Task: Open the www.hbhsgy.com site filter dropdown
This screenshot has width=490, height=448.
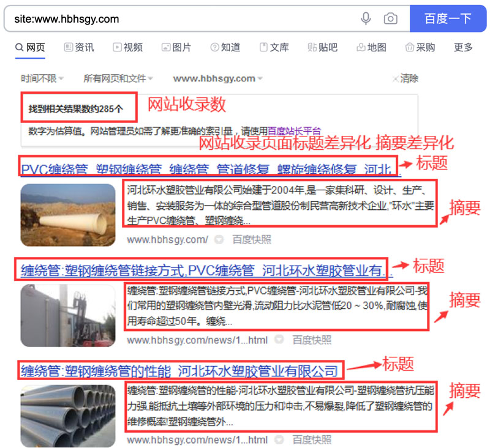Action: tap(217, 78)
